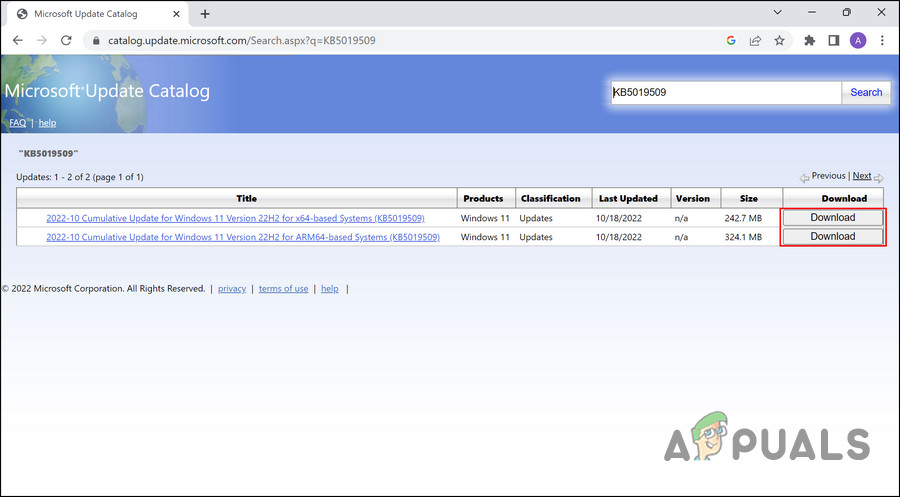Open Chrome's three-dot menu

point(882,41)
